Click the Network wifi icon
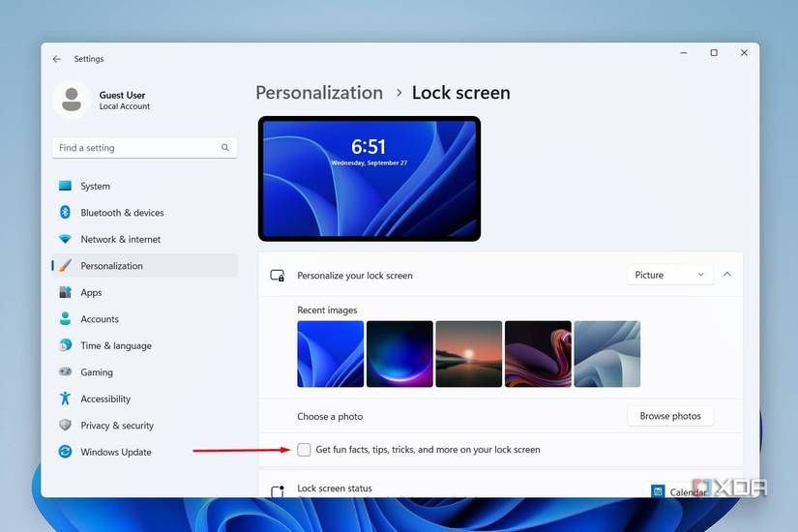The image size is (798, 532). click(65, 239)
